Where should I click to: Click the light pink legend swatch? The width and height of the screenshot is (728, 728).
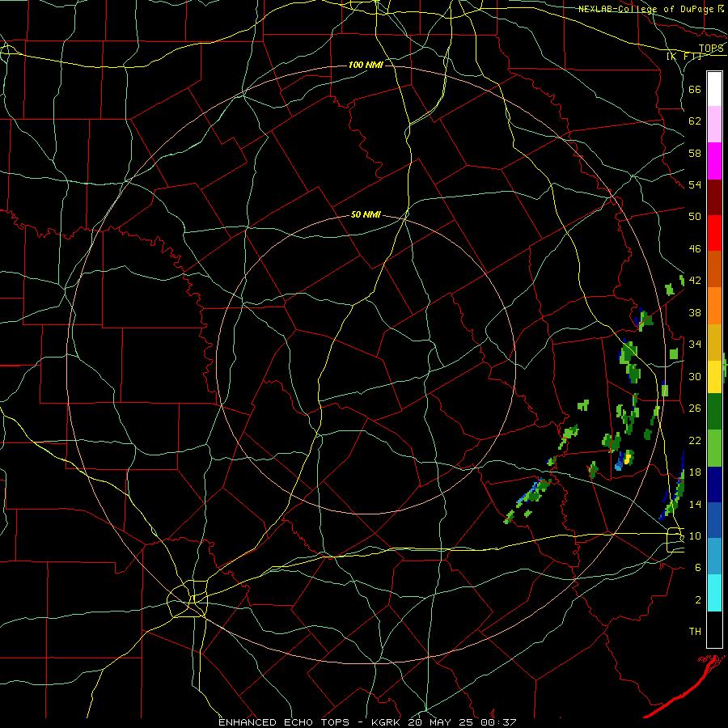point(714,124)
